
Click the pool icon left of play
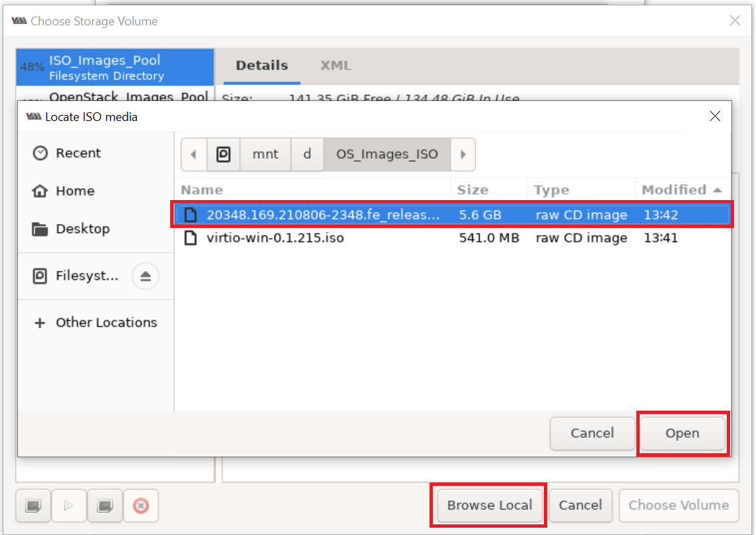[33, 506]
